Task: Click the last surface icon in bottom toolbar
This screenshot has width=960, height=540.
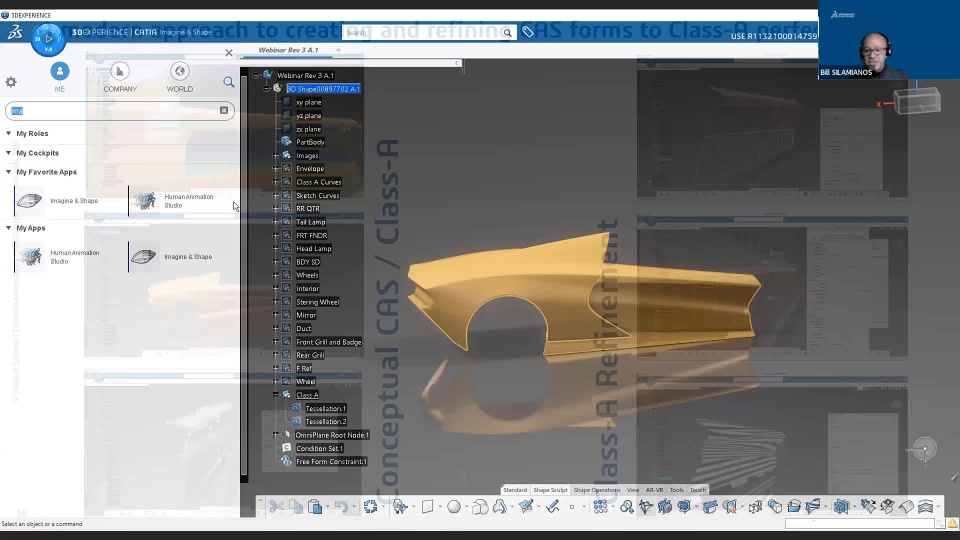Action: 926,506
